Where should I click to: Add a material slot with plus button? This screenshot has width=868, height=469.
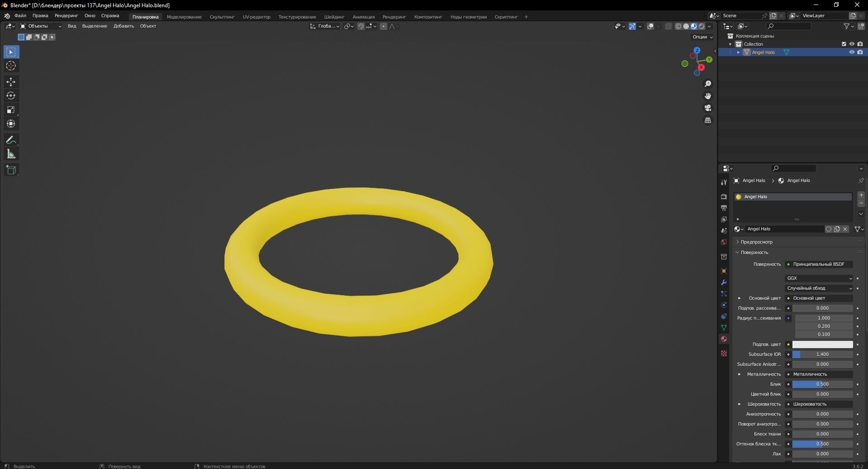pyautogui.click(x=861, y=195)
